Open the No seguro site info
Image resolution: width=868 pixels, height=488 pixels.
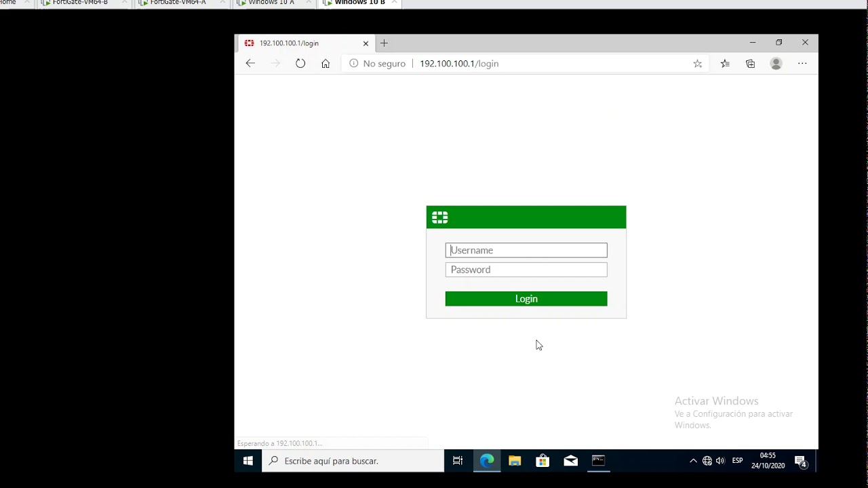pos(378,63)
